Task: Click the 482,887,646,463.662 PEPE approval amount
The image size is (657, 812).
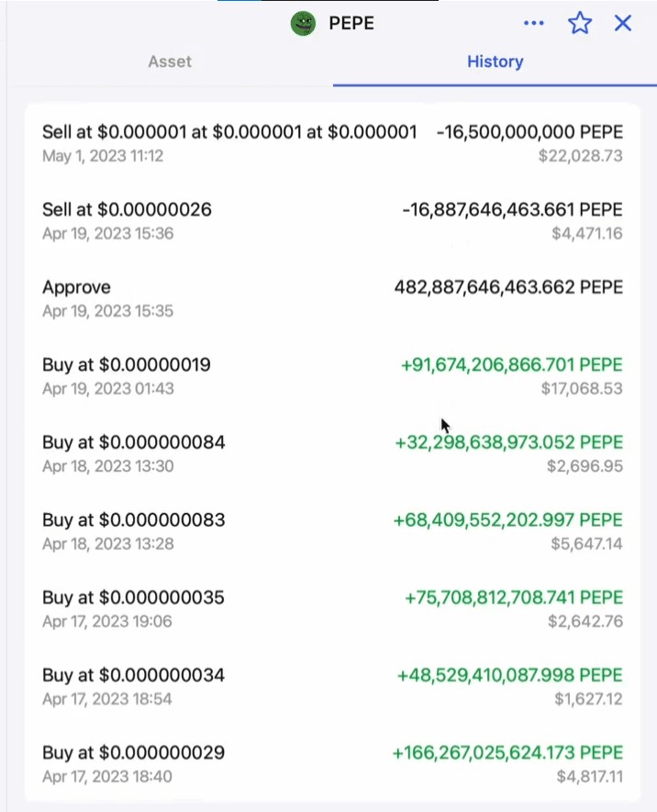Action: point(508,287)
